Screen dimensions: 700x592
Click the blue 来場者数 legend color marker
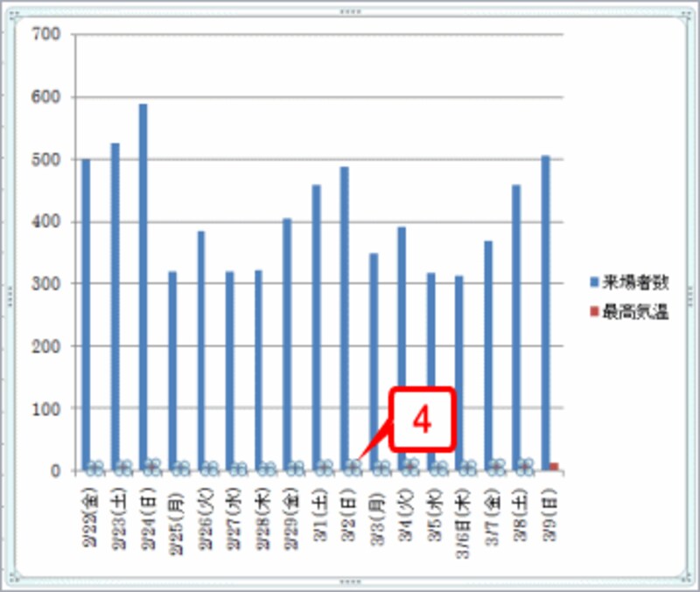point(594,282)
